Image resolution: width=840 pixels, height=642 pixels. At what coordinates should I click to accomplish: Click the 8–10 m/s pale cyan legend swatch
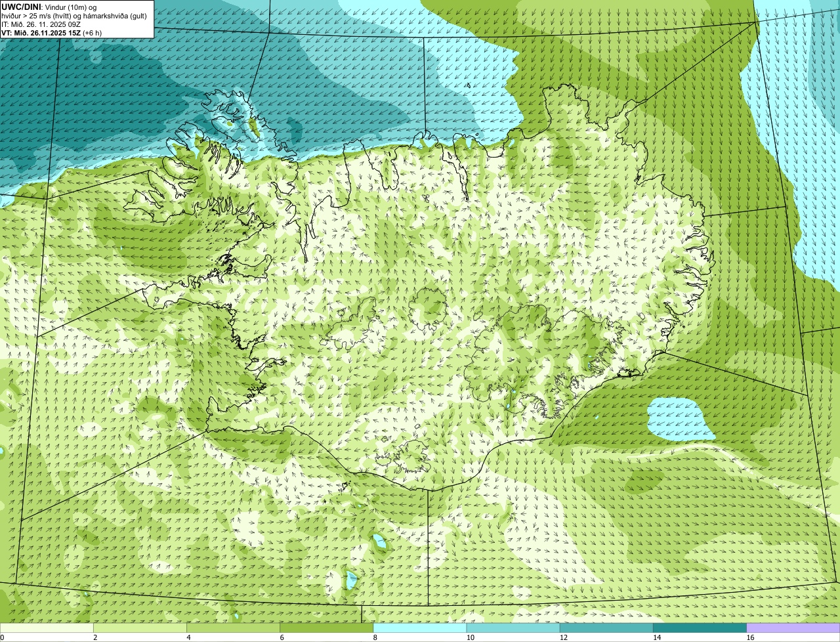tap(420, 628)
